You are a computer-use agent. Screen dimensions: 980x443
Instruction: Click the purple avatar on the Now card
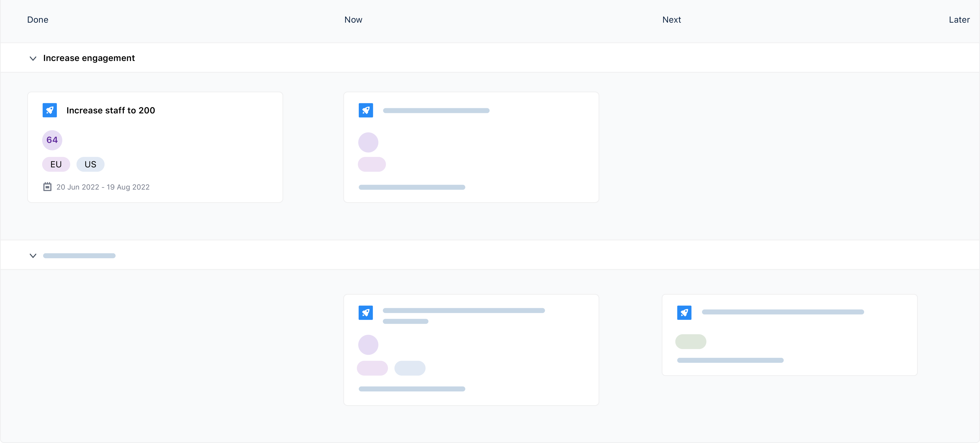[368, 142]
